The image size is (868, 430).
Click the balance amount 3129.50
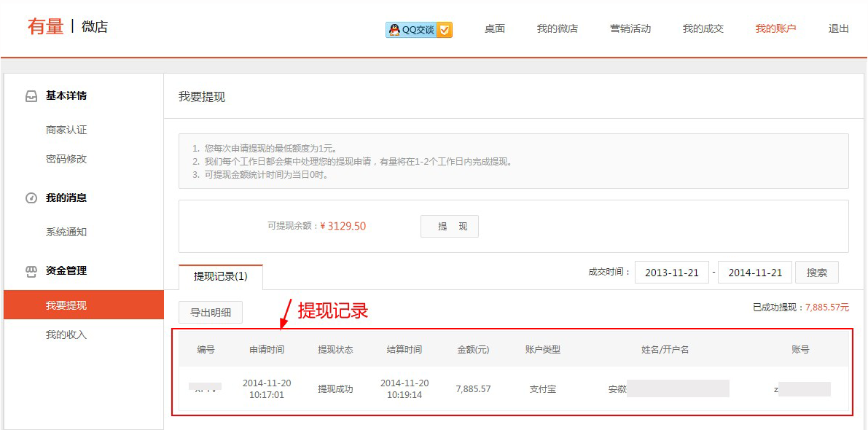pyautogui.click(x=343, y=226)
